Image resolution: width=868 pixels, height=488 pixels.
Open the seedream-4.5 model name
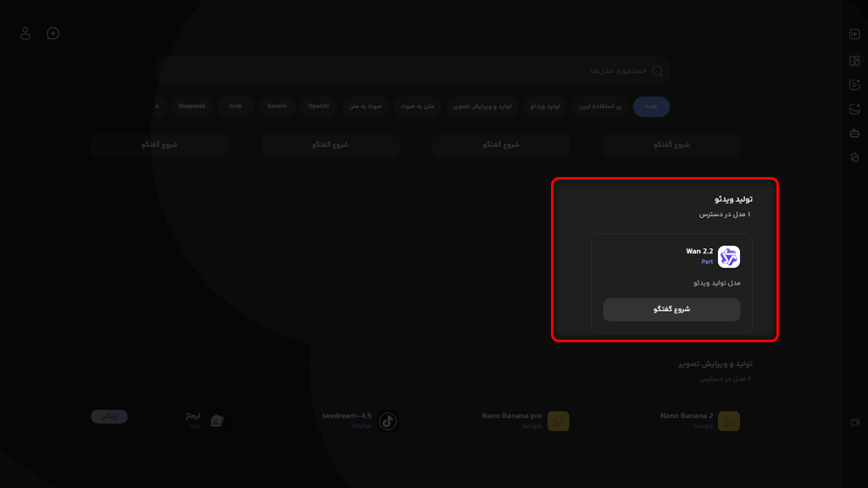pos(347,415)
